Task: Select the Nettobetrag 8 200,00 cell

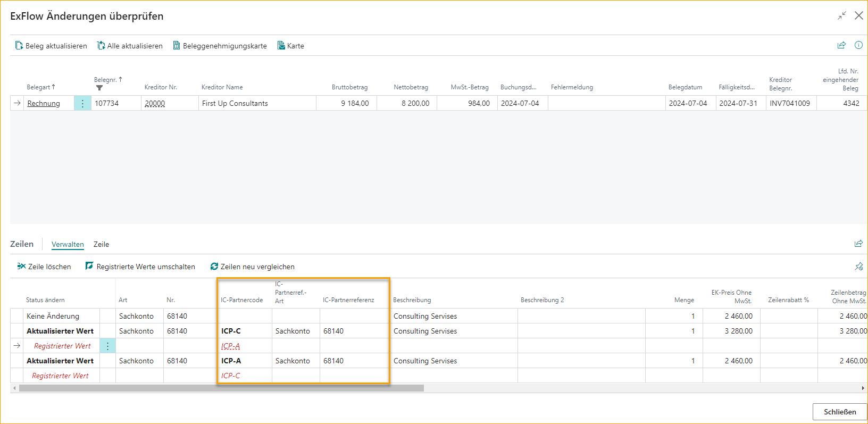Action: 407,103
